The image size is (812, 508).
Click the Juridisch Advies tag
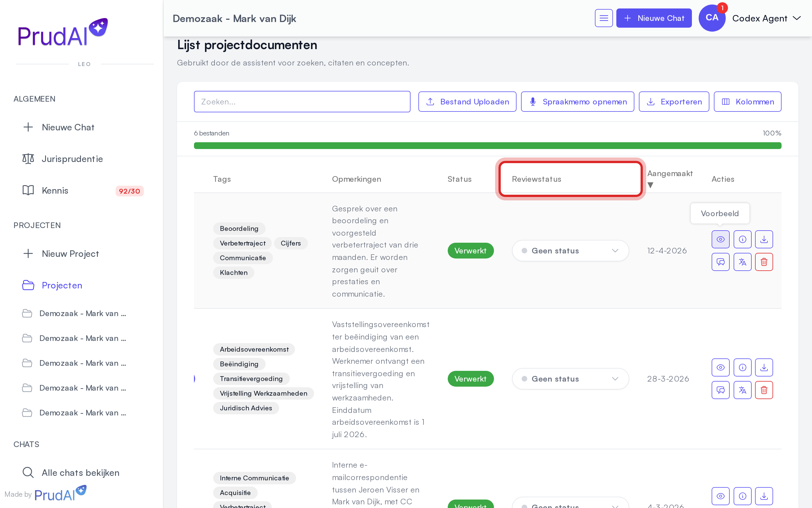point(246,408)
